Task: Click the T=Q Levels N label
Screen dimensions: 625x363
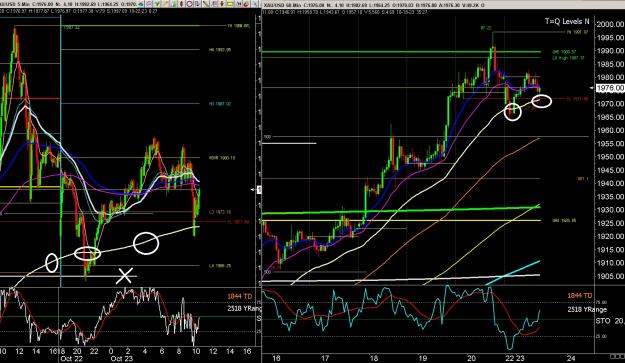Action: [x=567, y=22]
